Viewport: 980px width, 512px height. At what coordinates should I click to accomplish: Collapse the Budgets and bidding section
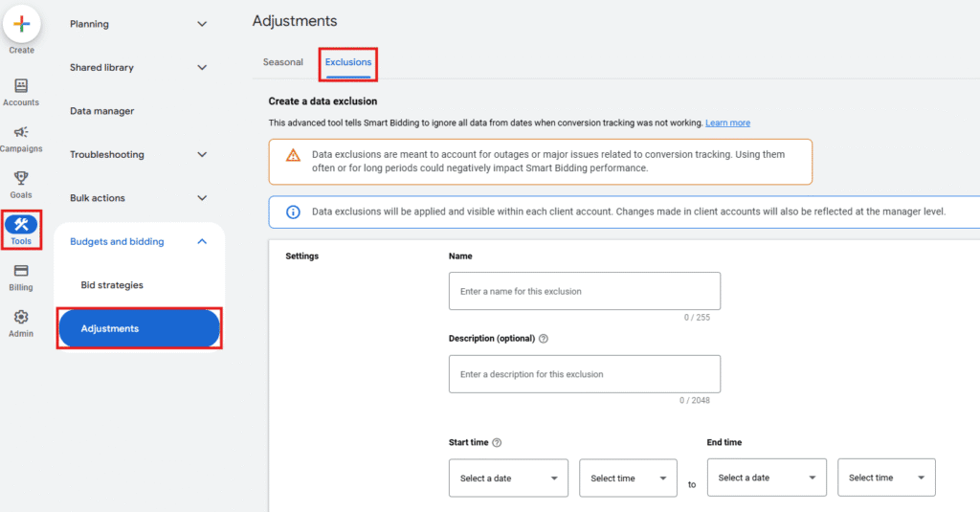tap(201, 242)
